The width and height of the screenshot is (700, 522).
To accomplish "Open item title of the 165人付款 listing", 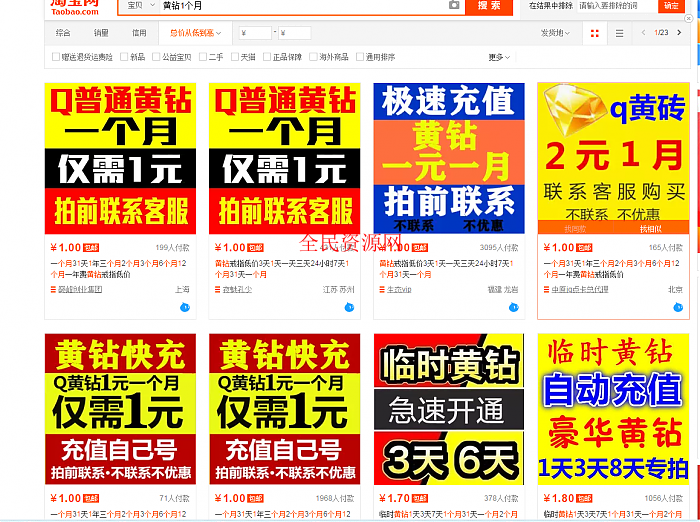I will click(611, 269).
